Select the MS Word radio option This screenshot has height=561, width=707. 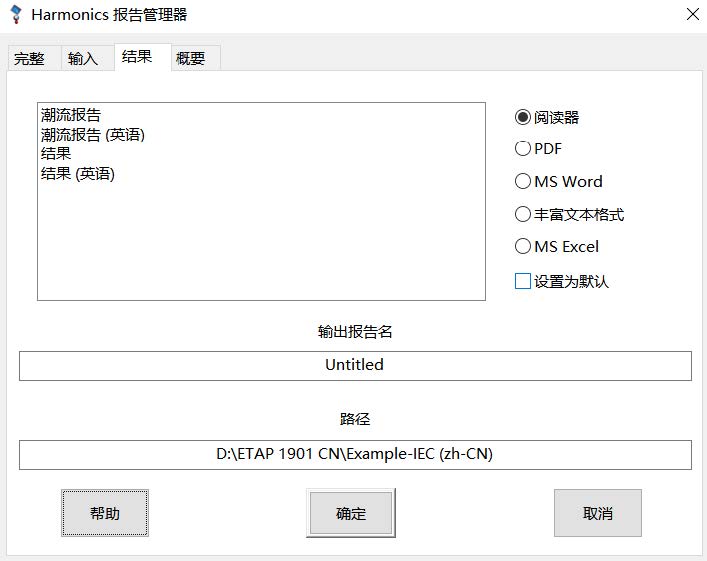(x=523, y=181)
